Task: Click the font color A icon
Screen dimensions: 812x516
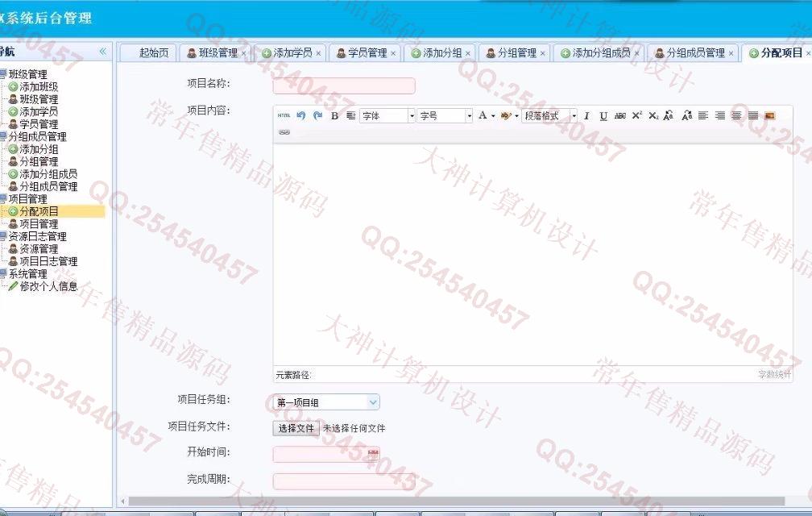Action: tap(482, 115)
